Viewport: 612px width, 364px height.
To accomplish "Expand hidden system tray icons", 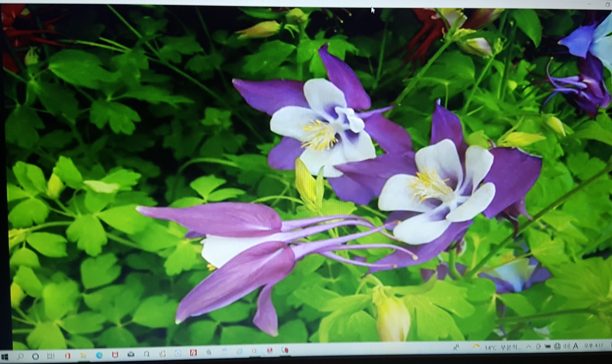I will 529,347.
